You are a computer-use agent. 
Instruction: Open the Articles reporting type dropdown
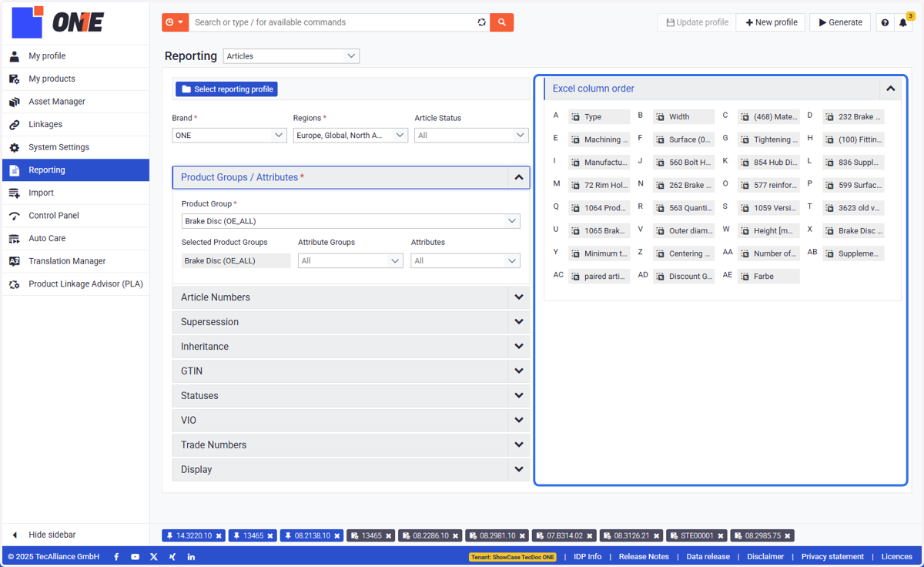291,56
